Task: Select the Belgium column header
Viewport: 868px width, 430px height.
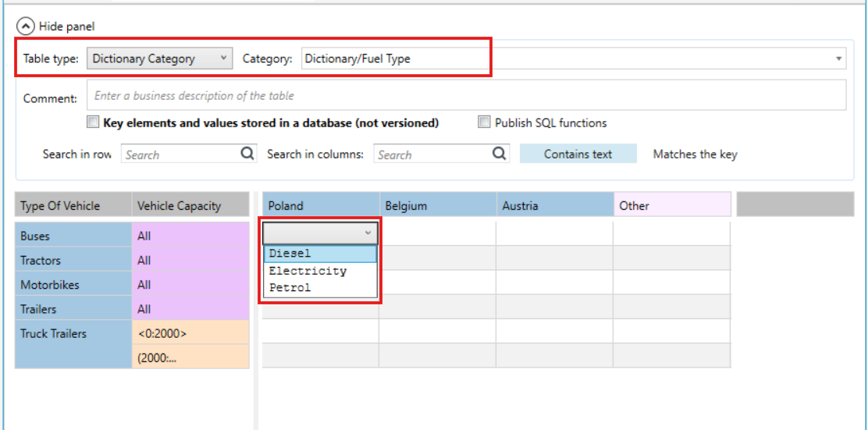Action: coord(438,206)
